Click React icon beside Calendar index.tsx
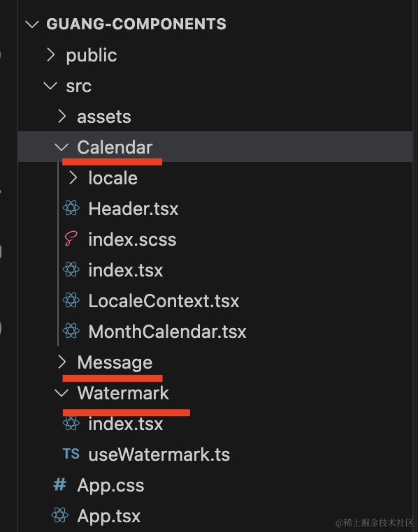Viewport: 418px width, 532px height. pyautogui.click(x=71, y=269)
